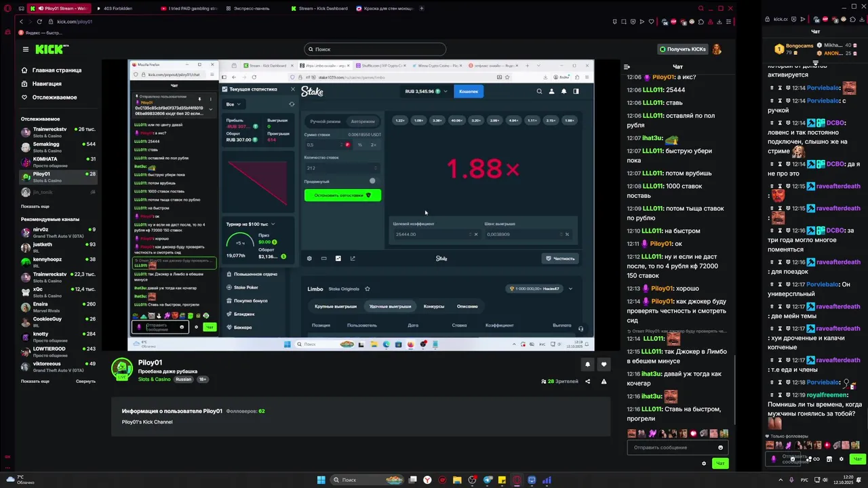The image size is (868, 488).
Task: Open Limbo game settings gear
Action: pyautogui.click(x=309, y=258)
